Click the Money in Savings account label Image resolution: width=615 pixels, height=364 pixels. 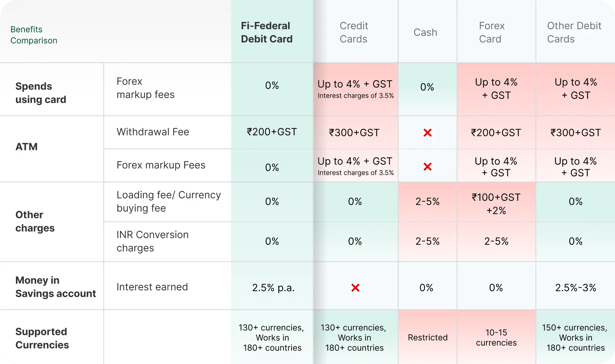(x=56, y=287)
